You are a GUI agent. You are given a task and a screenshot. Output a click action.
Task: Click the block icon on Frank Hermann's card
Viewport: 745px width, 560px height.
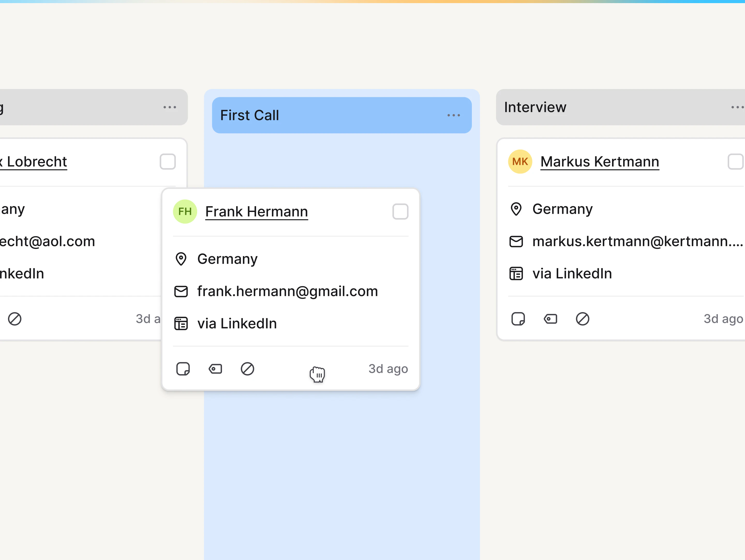tap(248, 369)
